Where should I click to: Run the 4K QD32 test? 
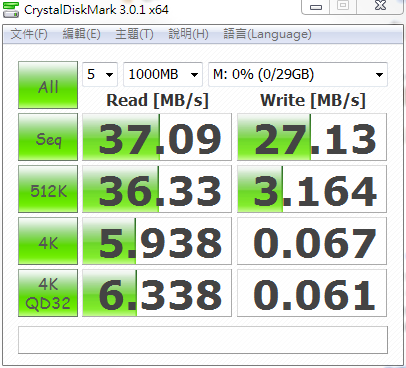click(x=48, y=293)
